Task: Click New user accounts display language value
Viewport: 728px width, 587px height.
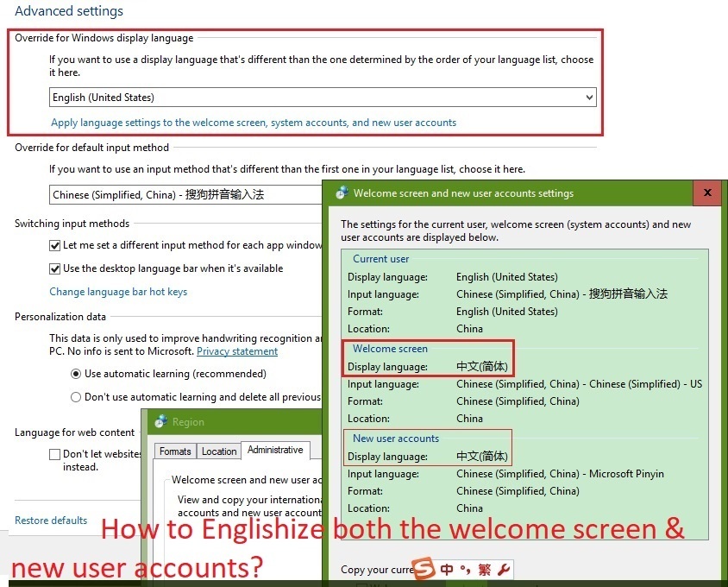Action: [482, 457]
